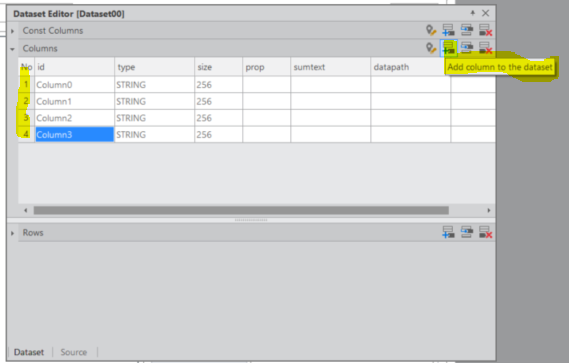Select the Column0 id cell

74,85
